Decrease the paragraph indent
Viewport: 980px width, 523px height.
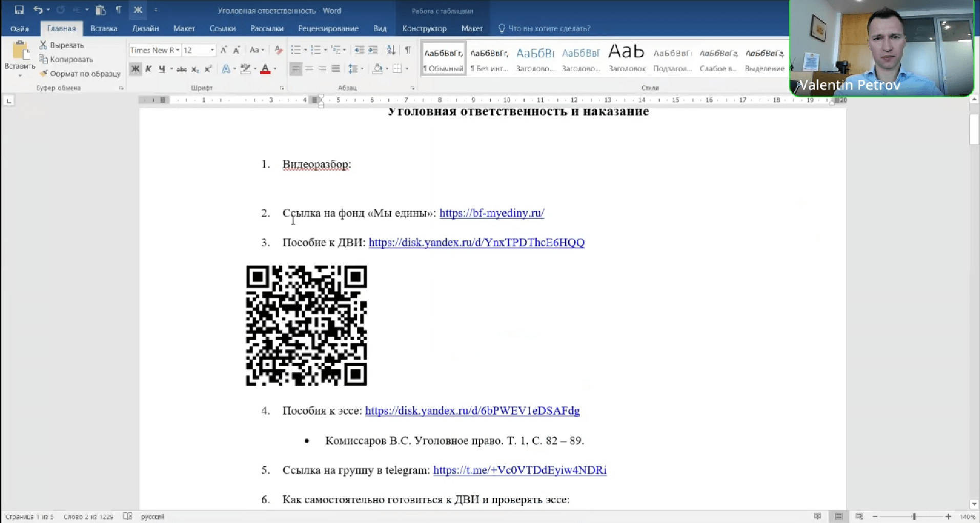point(359,50)
